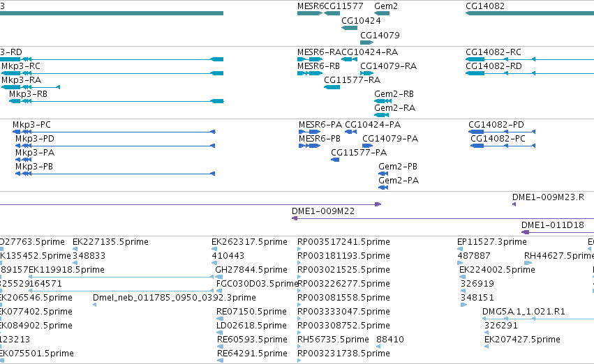Click the Gem2-PA protein label
This screenshot has width=594, height=364.
(x=399, y=181)
